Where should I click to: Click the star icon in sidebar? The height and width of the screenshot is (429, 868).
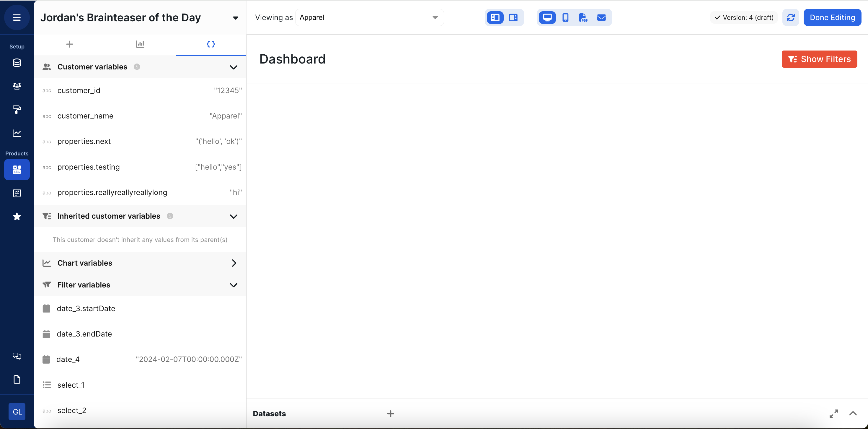17,217
